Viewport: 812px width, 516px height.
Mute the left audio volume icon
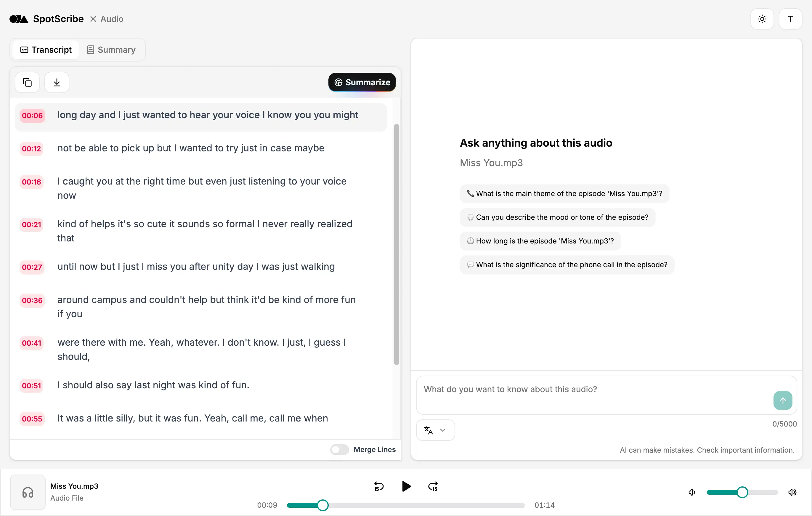(692, 492)
